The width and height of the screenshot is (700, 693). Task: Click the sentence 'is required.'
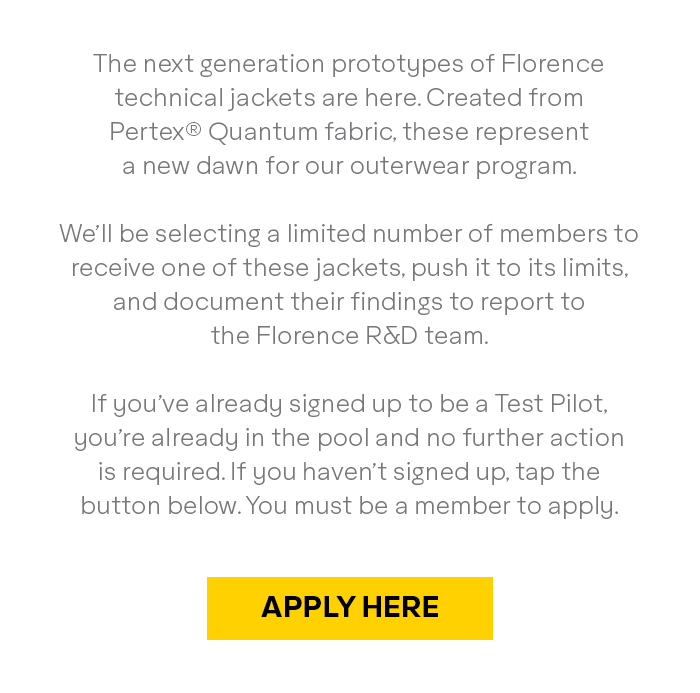[x=162, y=472]
